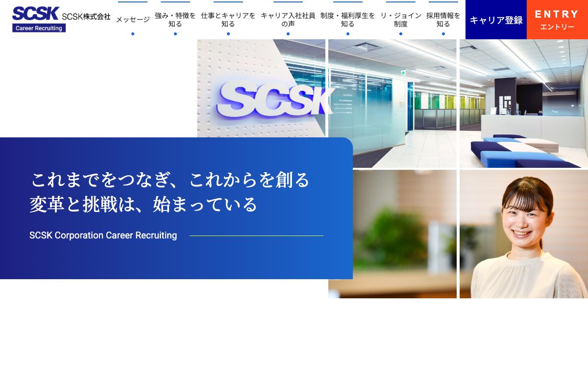
Task: Open the メッセージ menu item
Action: [x=133, y=20]
